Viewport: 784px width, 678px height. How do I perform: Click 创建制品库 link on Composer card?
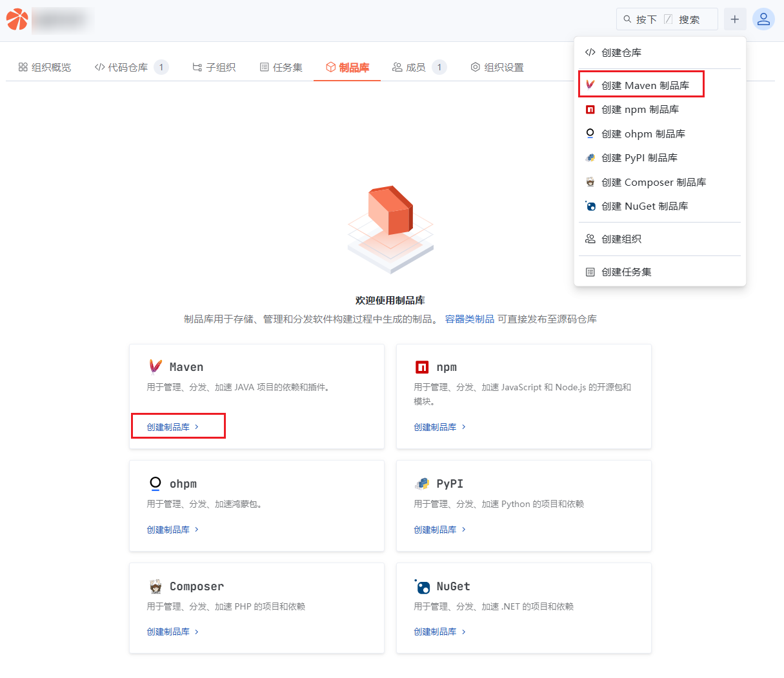[x=173, y=632]
